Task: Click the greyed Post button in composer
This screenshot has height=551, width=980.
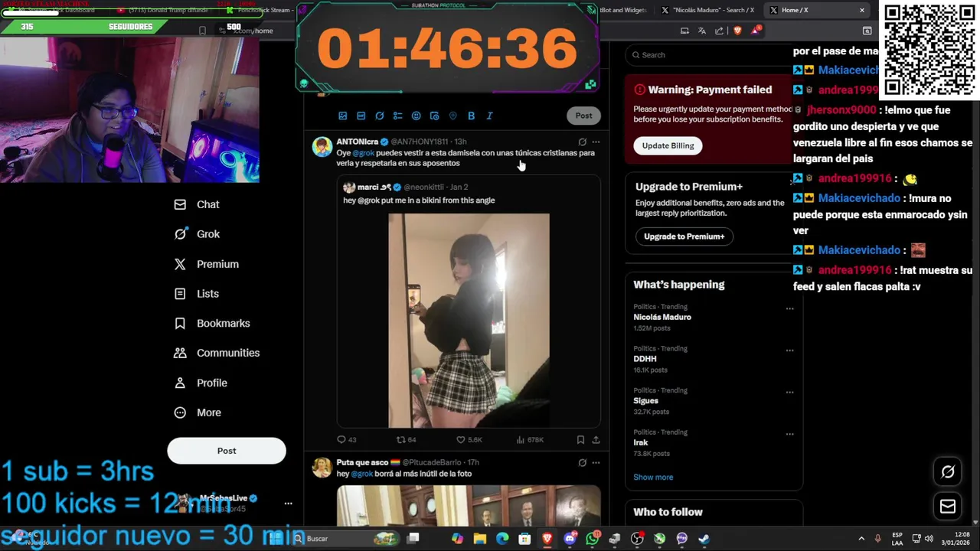Action: click(x=583, y=116)
